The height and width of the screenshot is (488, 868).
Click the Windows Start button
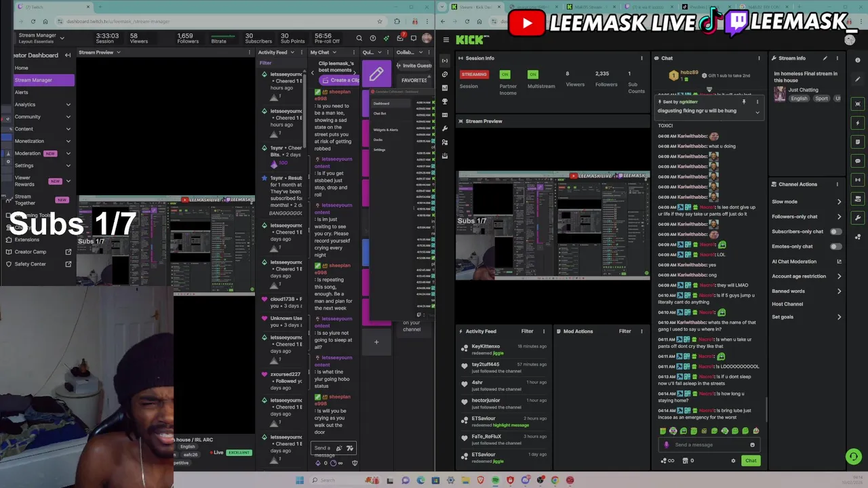[x=299, y=481]
